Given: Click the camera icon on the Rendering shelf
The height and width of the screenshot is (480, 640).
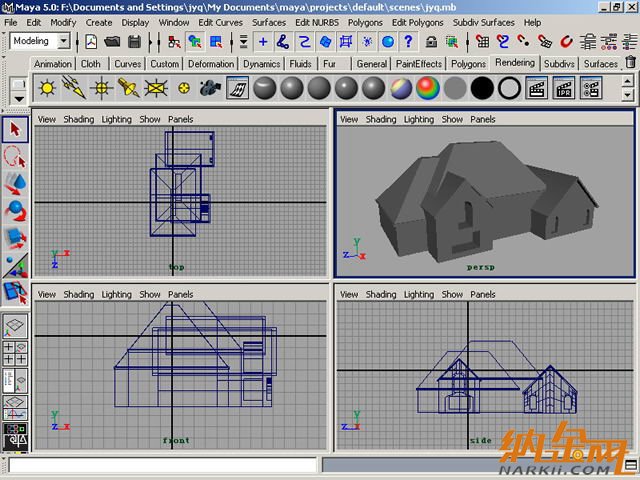Looking at the screenshot, I should (210, 88).
